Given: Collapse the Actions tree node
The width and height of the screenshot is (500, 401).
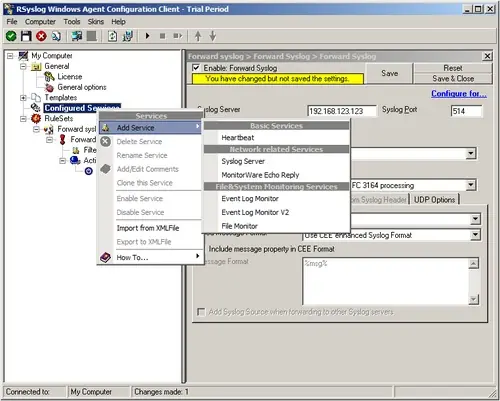Looking at the screenshot, I should [63, 161].
